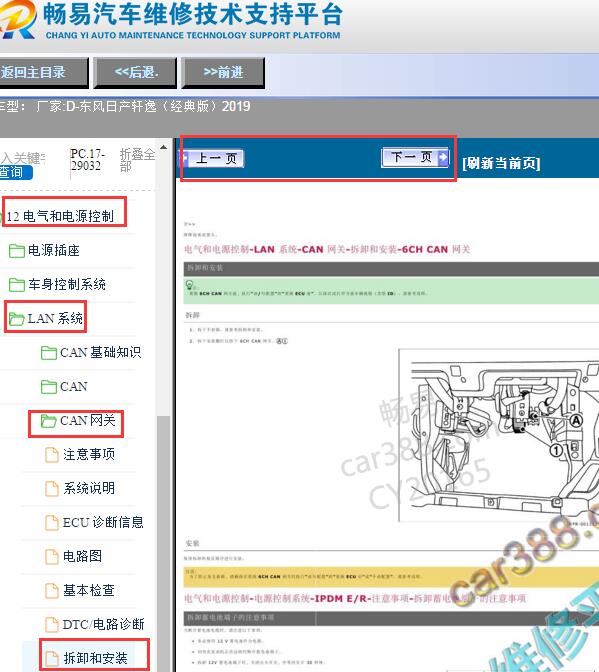Click the 注意事项 page icon
The width and height of the screenshot is (599, 672).
52,455
